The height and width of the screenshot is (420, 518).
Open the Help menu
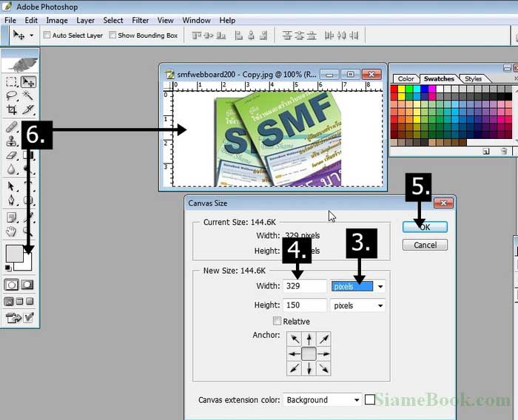(227, 20)
